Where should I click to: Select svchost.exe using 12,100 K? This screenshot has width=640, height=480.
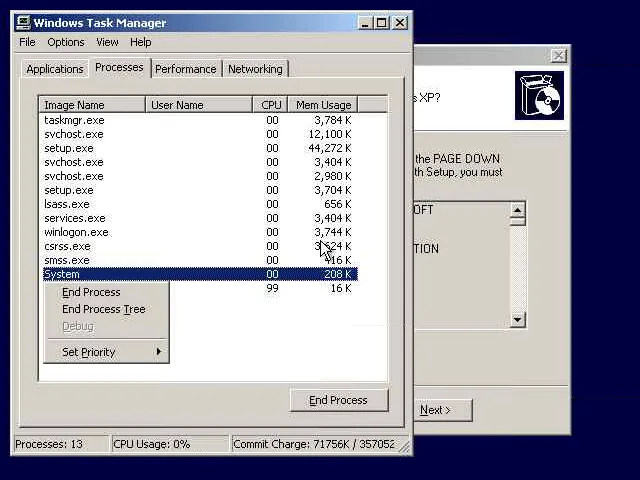point(200,134)
